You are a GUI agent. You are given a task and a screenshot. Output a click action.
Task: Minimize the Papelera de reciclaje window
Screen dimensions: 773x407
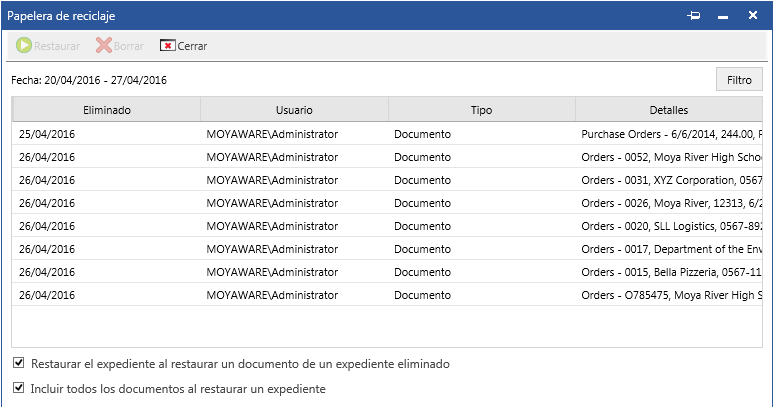pos(723,17)
